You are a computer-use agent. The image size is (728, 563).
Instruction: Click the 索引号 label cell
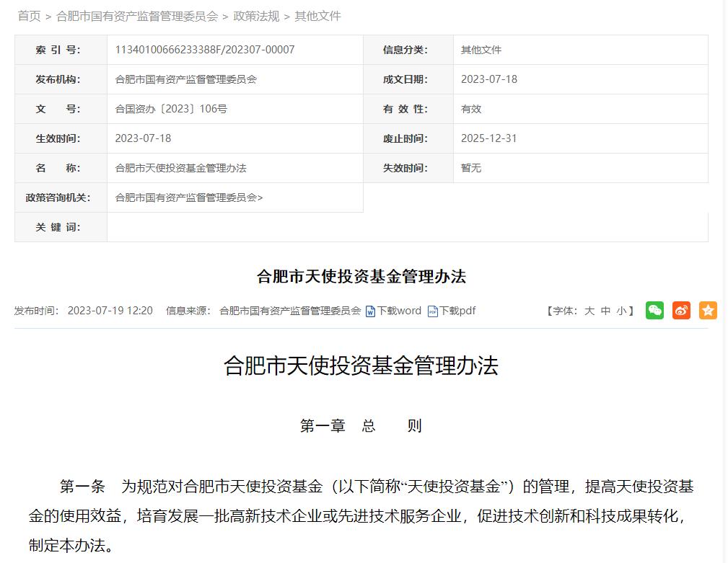(61, 50)
